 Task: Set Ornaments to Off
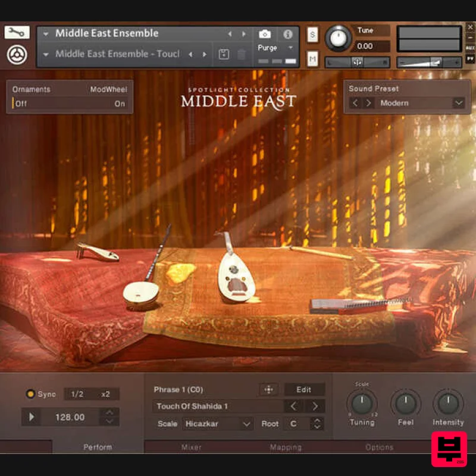(x=21, y=104)
